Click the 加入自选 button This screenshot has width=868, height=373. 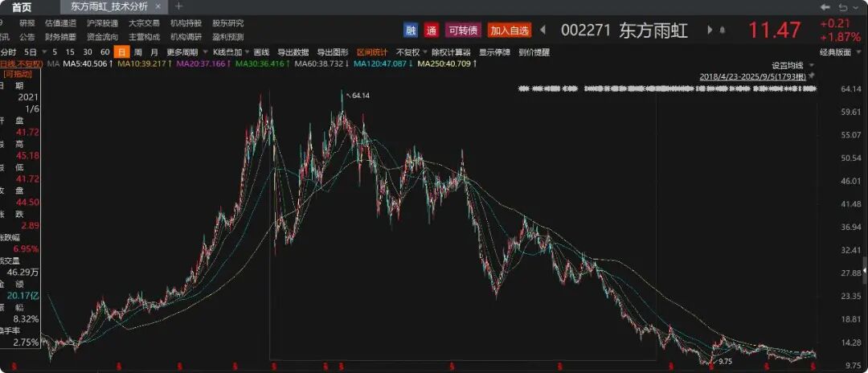pyautogui.click(x=510, y=31)
